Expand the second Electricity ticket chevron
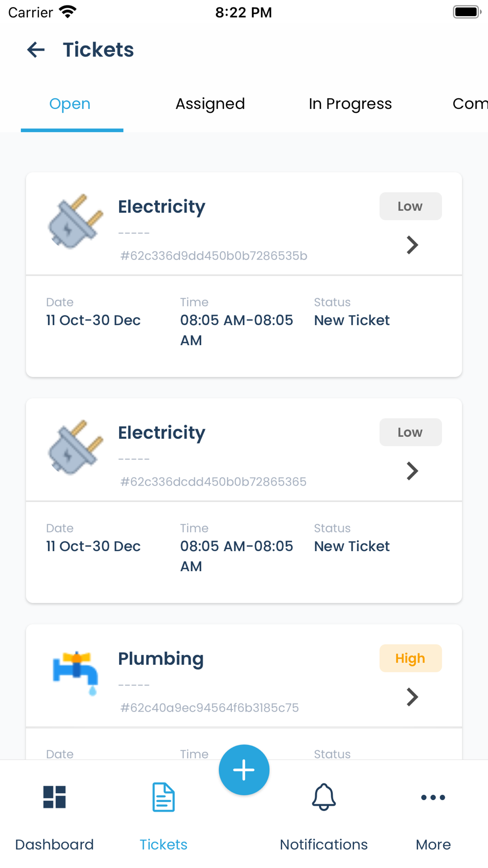488x868 pixels. (x=412, y=471)
